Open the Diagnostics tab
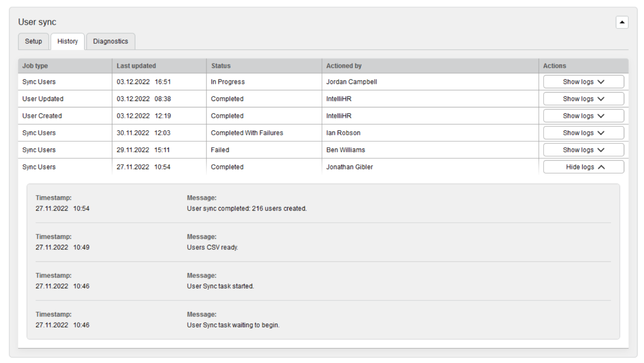This screenshot has height=363, width=644. click(x=110, y=41)
